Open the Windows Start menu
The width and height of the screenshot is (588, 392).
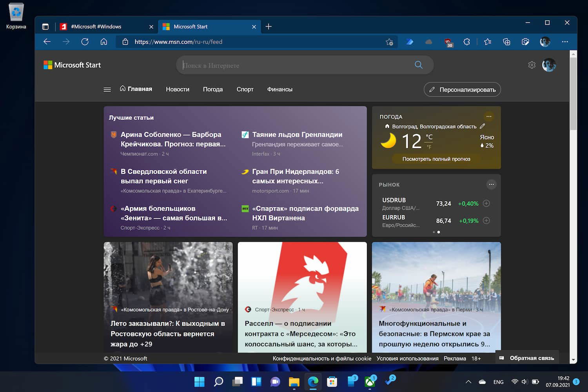pyautogui.click(x=200, y=381)
